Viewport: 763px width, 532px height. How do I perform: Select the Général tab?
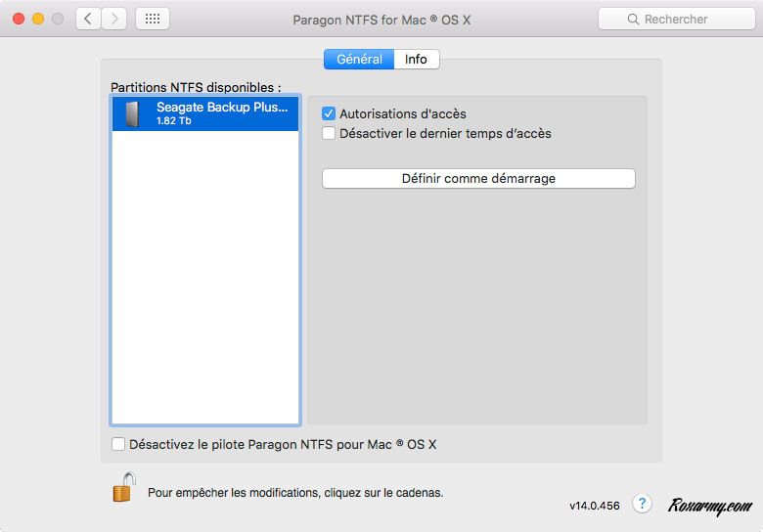pos(359,60)
